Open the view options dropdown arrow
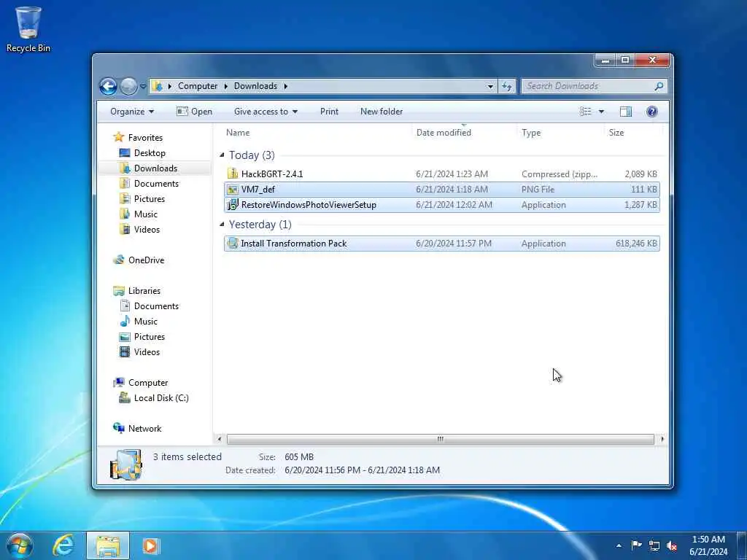747x560 pixels. 601,112
